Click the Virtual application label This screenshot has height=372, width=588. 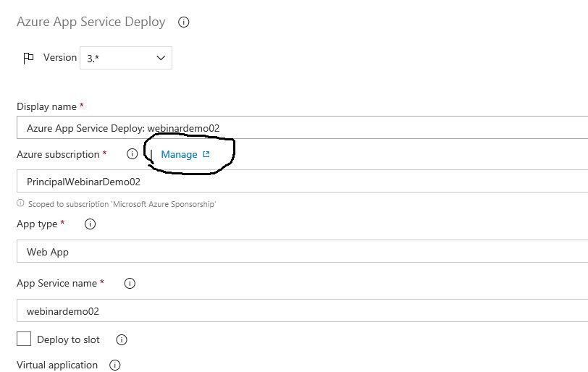pyautogui.click(x=57, y=365)
